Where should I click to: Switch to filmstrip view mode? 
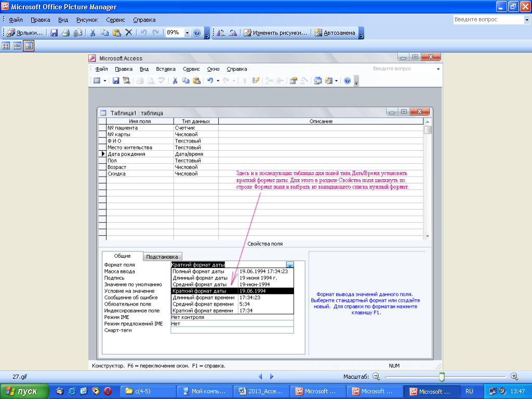tap(17, 46)
